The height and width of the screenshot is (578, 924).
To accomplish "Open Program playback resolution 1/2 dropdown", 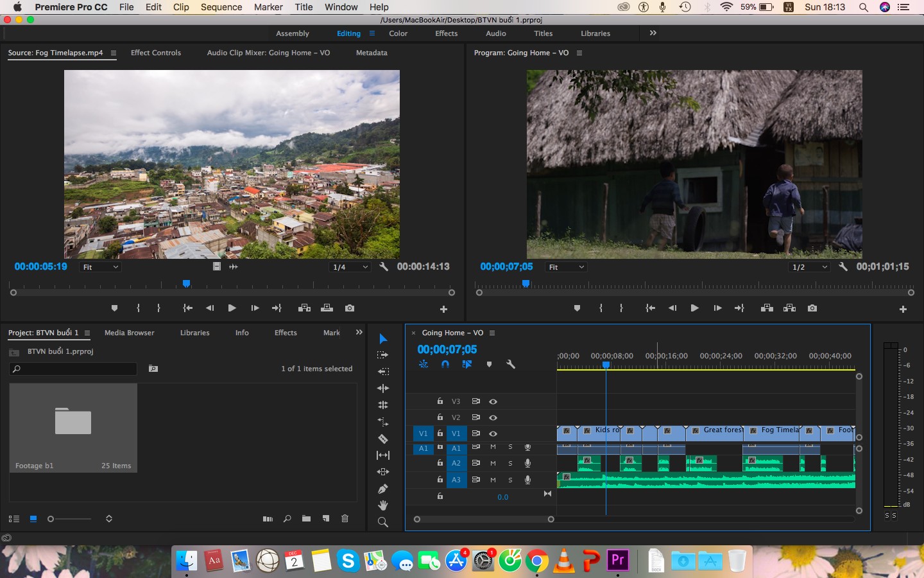I will 809,267.
